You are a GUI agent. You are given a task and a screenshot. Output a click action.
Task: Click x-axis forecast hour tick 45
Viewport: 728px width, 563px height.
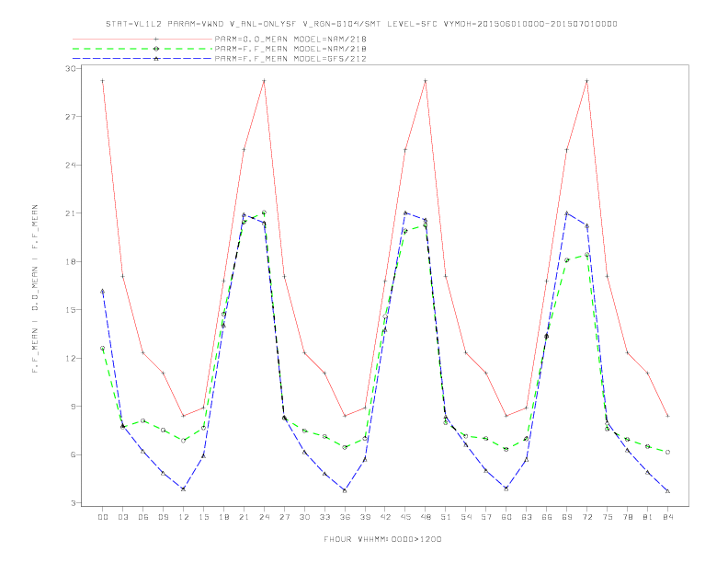pyautogui.click(x=405, y=517)
